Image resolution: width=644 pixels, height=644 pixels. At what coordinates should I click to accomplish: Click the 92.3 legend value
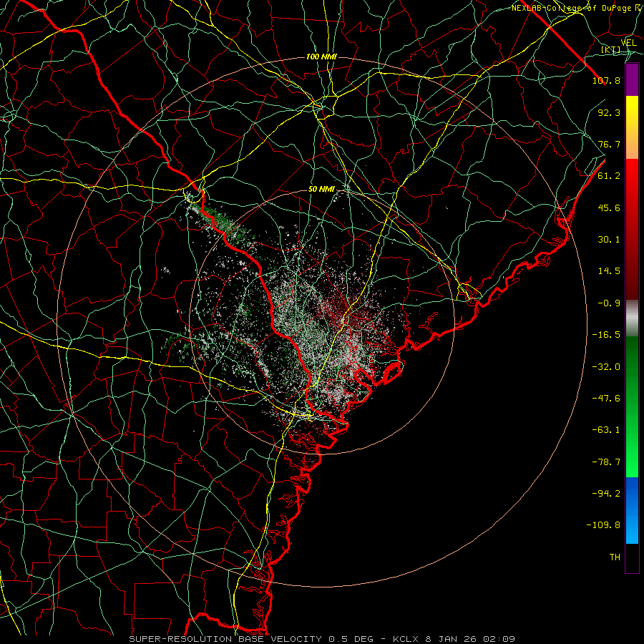pyautogui.click(x=609, y=112)
